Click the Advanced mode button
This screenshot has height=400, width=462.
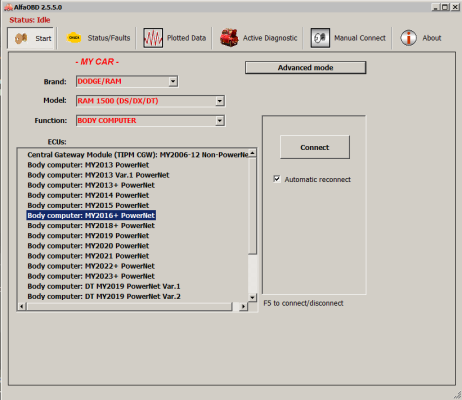(x=305, y=68)
